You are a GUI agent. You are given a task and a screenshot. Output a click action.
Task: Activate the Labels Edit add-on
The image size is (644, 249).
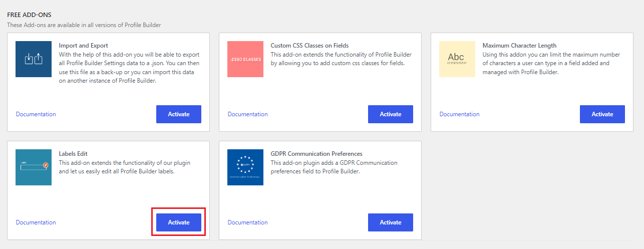179,222
